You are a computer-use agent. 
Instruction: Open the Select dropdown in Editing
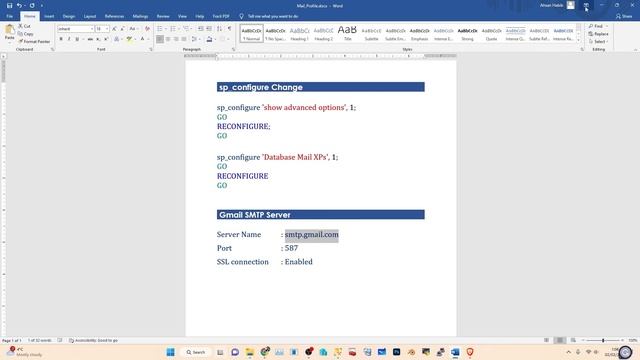(599, 42)
